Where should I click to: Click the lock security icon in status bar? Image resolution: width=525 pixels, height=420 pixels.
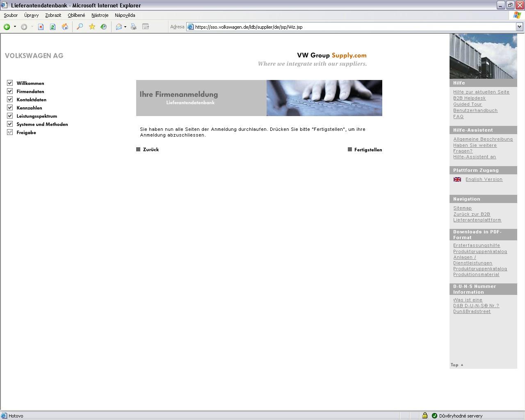click(x=425, y=415)
